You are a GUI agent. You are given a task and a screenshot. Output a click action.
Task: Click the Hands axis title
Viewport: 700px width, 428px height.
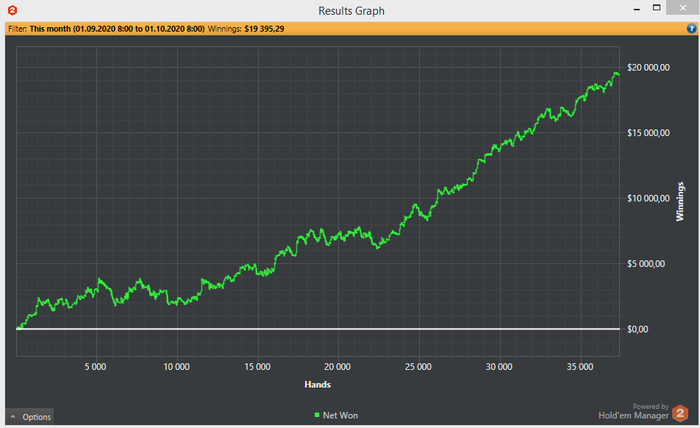pyautogui.click(x=317, y=384)
